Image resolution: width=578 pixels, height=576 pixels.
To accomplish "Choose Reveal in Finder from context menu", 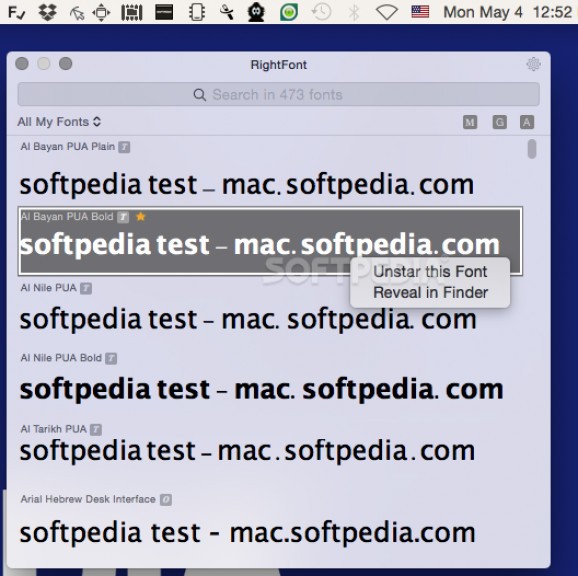I will pyautogui.click(x=430, y=293).
